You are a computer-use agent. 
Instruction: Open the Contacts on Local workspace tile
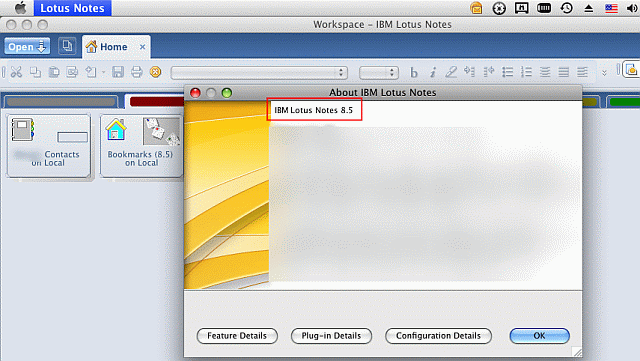tap(49, 146)
